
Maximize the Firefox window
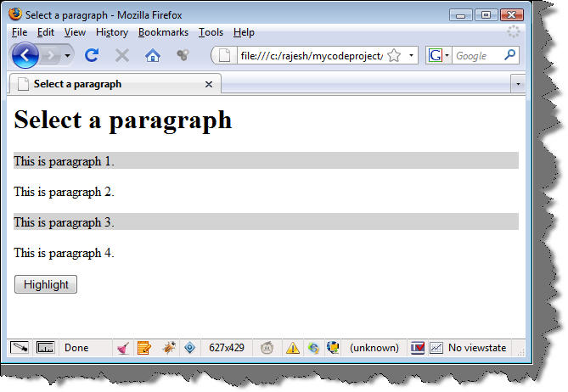[x=486, y=14]
